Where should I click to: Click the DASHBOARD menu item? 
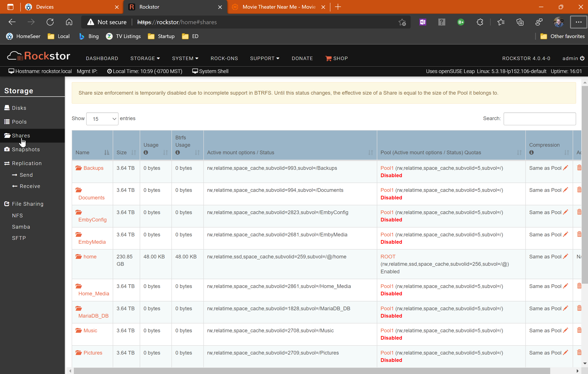(102, 58)
